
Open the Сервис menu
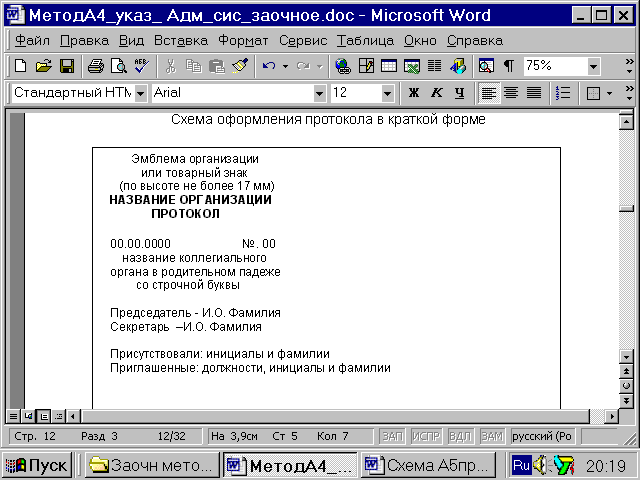point(303,40)
